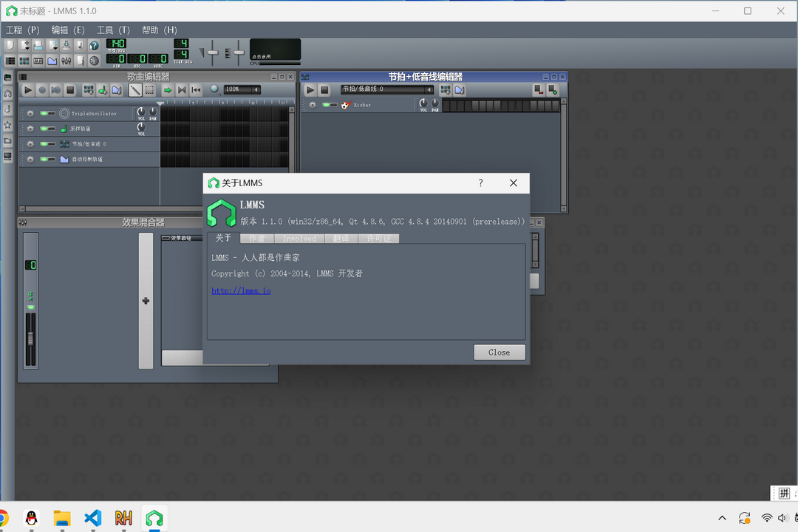This screenshot has height=532, width=798.
Task: Switch to the Involved tab
Action: click(299, 239)
